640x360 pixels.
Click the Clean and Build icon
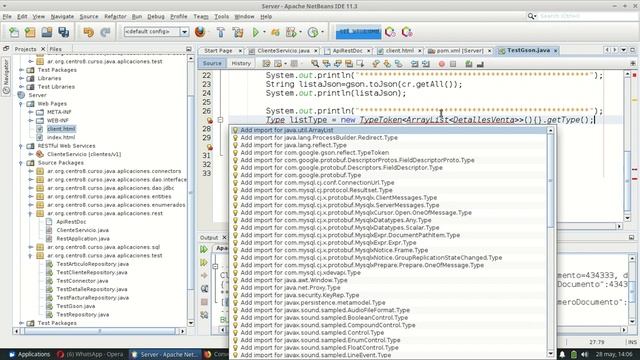tap(238, 32)
